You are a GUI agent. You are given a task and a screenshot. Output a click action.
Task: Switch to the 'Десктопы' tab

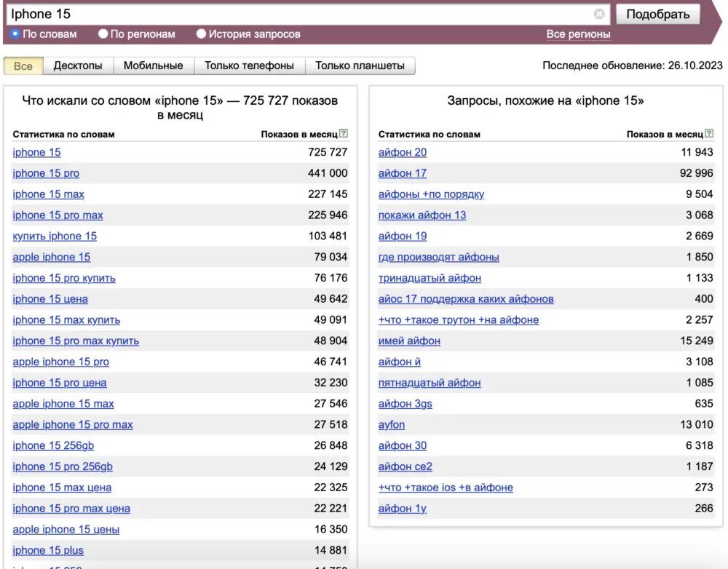tap(78, 65)
